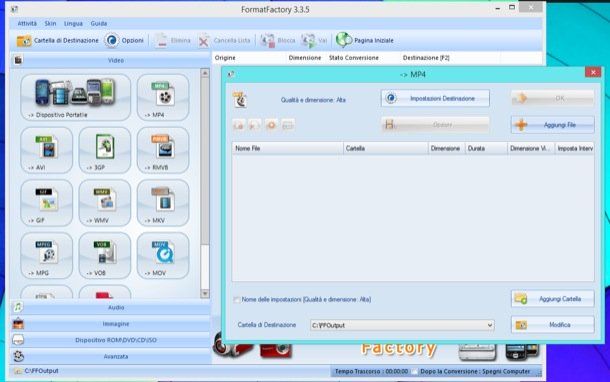Click Qualità e dimensione: Alta label

coord(313,100)
